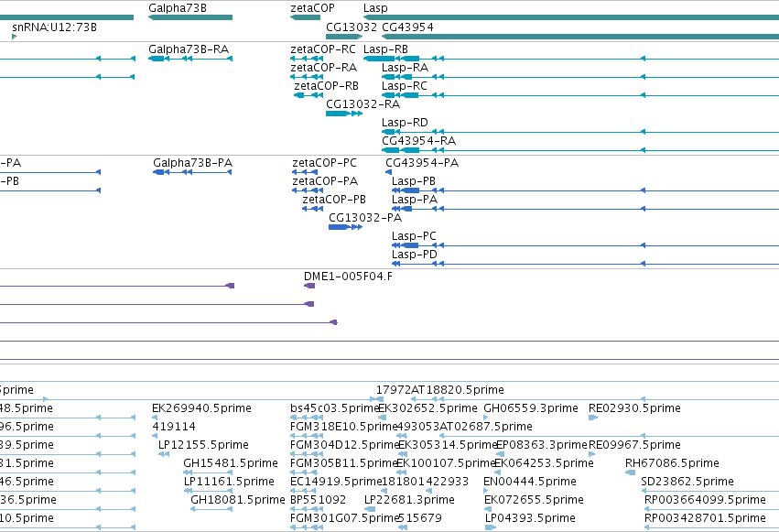Click the EK302652.5prime EST label
This screenshot has height=532, width=779.
click(427, 408)
